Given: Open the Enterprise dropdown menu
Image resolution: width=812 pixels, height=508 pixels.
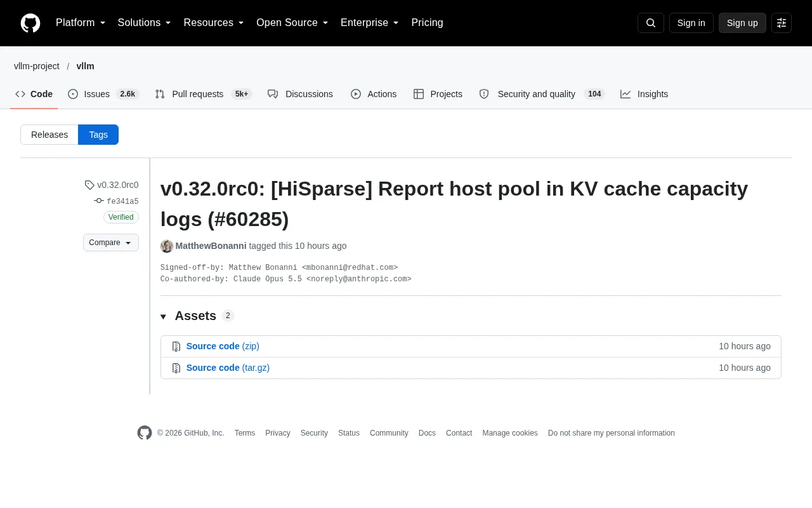Looking at the screenshot, I should [370, 23].
